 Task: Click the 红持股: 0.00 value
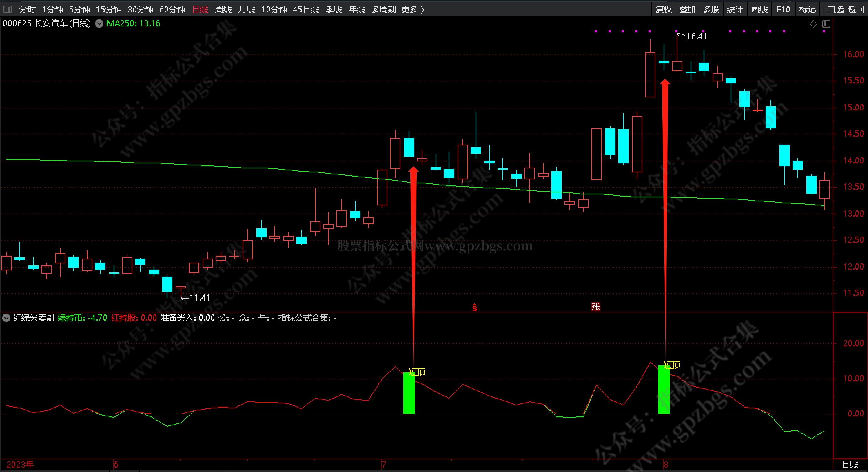point(134,318)
